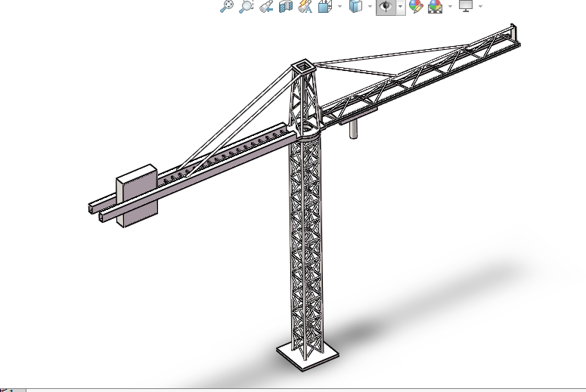This screenshot has height=392, width=586.
Task: Select the square base plate of the tower
Action: coord(308,357)
